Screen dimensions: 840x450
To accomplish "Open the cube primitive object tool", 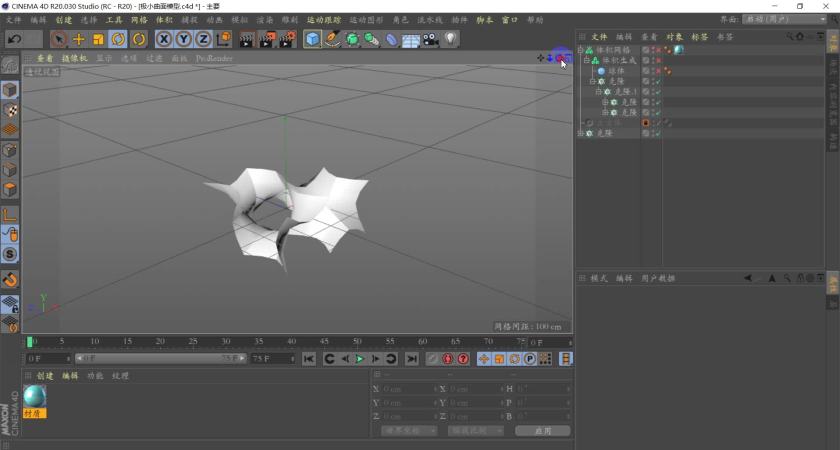I will pyautogui.click(x=313, y=39).
